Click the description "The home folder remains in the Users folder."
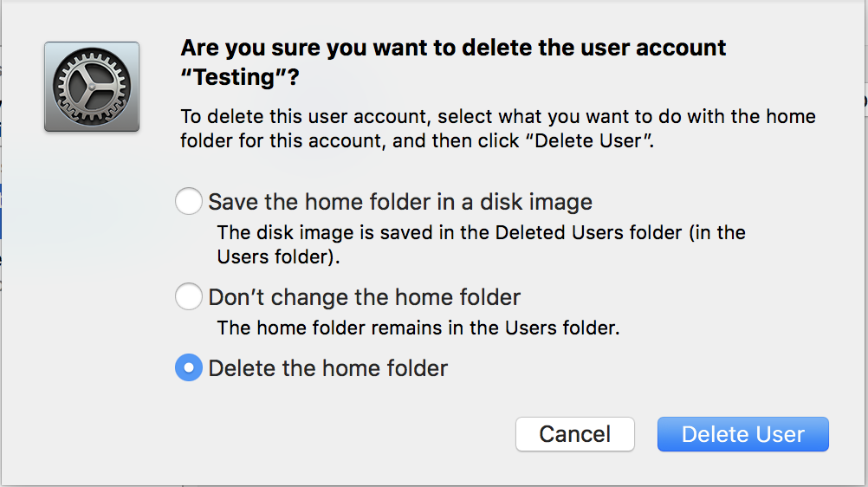868x487 pixels. pyautogui.click(x=418, y=328)
